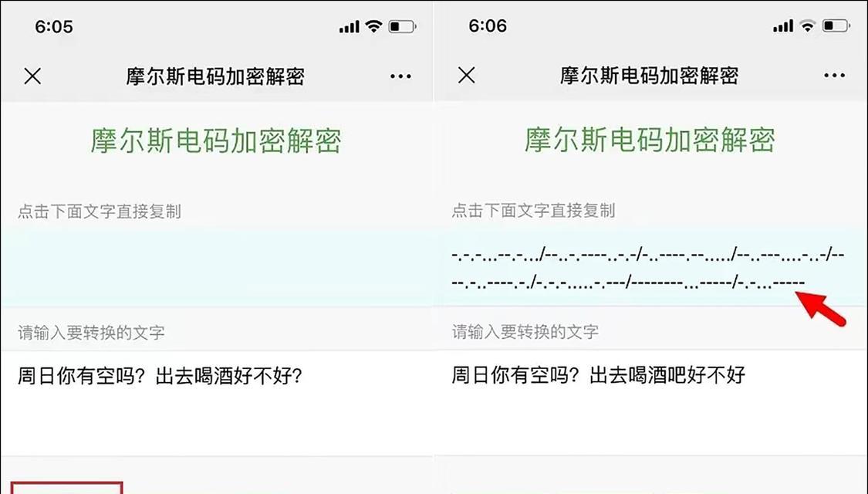The width and height of the screenshot is (868, 494).
Task: Tap navigation bar title on left phone
Action: pyautogui.click(x=215, y=76)
